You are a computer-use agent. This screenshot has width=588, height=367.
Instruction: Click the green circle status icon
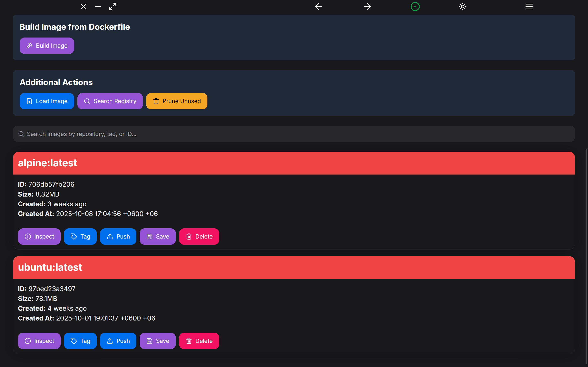click(x=415, y=7)
